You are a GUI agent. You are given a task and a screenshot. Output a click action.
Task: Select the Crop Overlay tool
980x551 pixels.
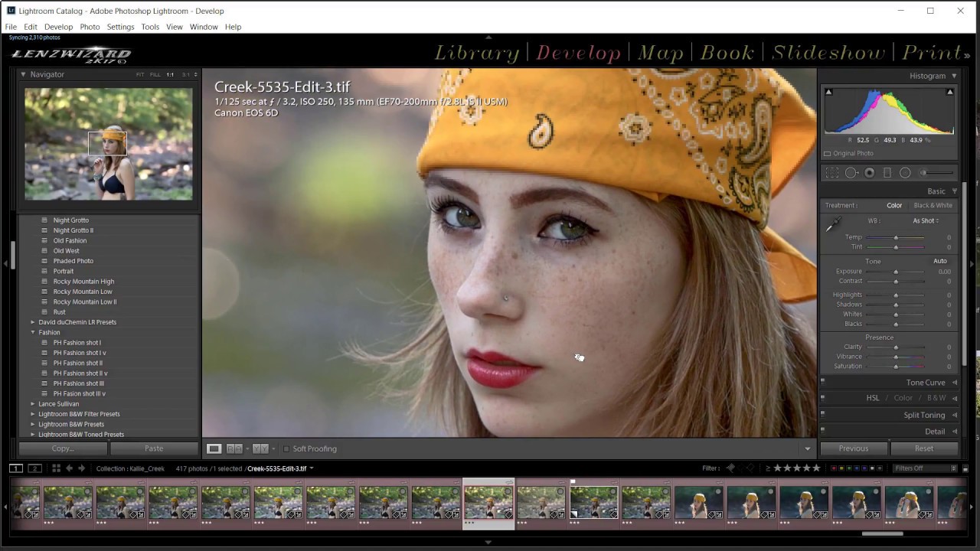(x=832, y=173)
